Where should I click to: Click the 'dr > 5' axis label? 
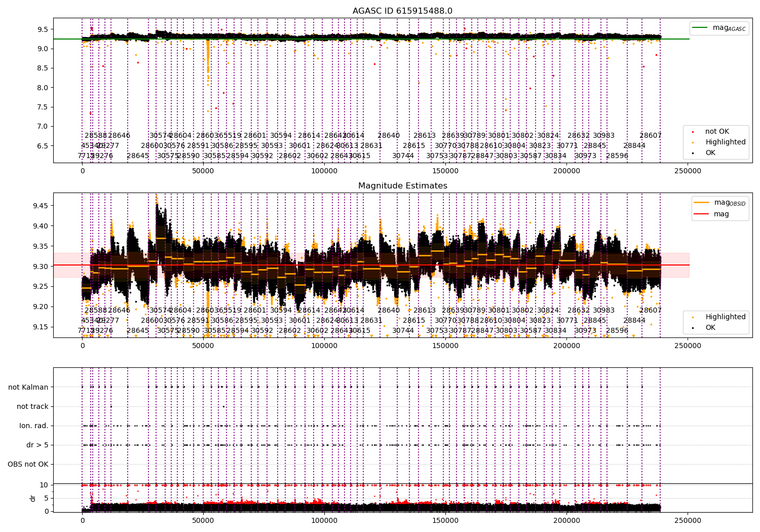pyautogui.click(x=37, y=445)
